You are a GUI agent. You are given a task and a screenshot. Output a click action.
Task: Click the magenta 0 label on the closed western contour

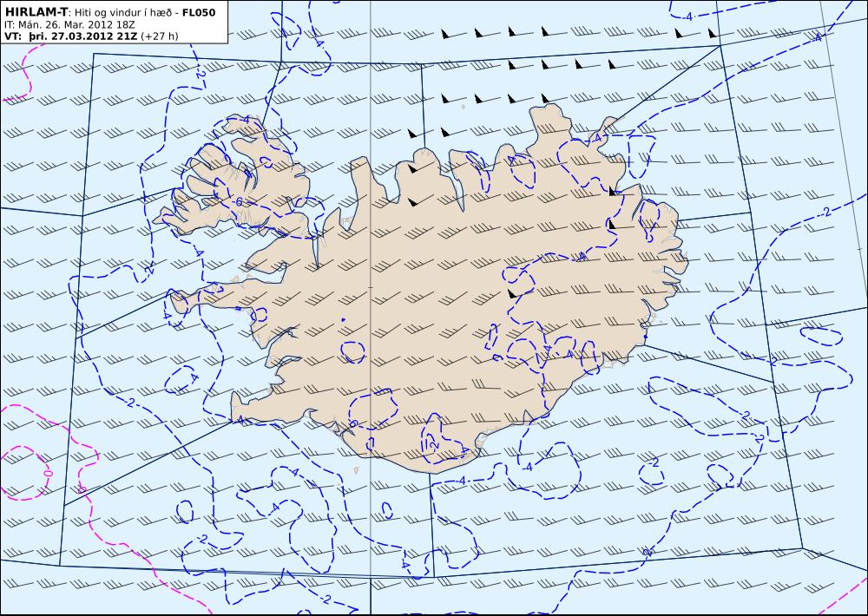point(48,474)
